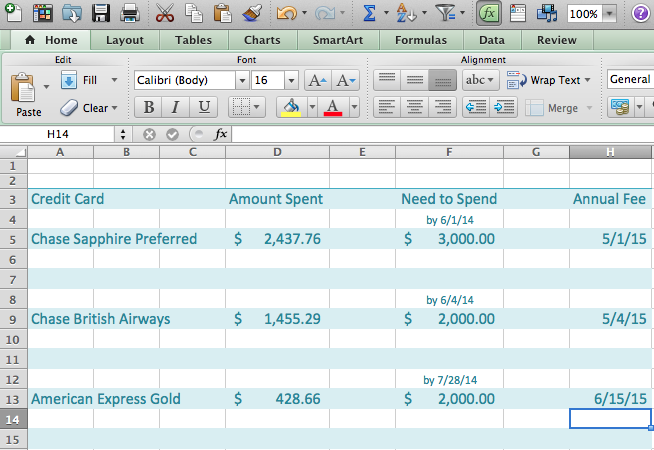The image size is (654, 450).
Task: Redo the last undone action
Action: click(325, 13)
